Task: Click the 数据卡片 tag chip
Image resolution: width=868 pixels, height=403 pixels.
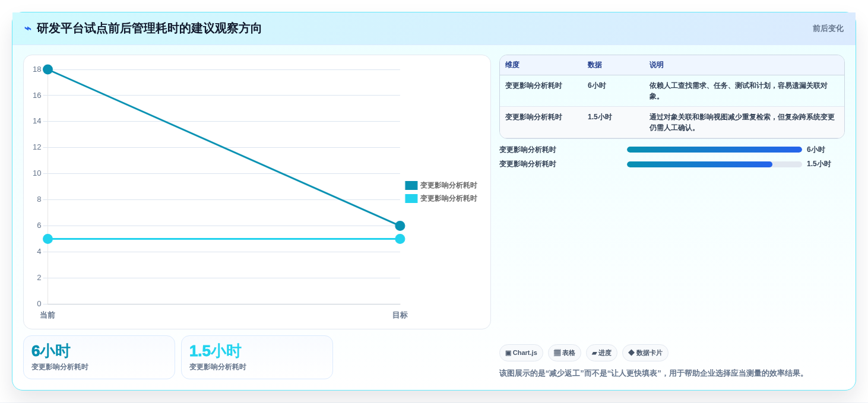Action: [645, 353]
